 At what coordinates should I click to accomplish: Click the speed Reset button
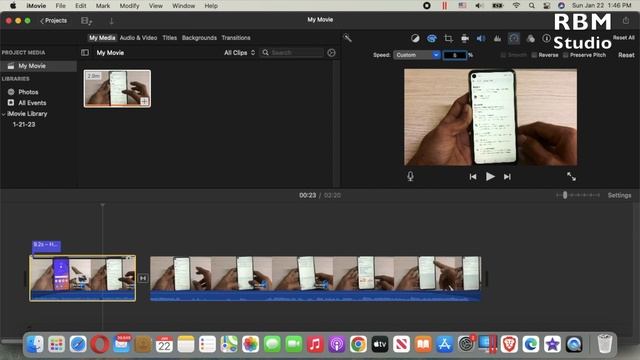(x=626, y=55)
